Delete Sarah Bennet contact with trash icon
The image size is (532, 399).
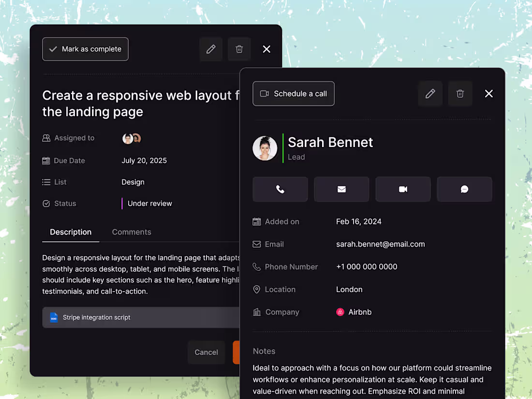[x=460, y=94]
